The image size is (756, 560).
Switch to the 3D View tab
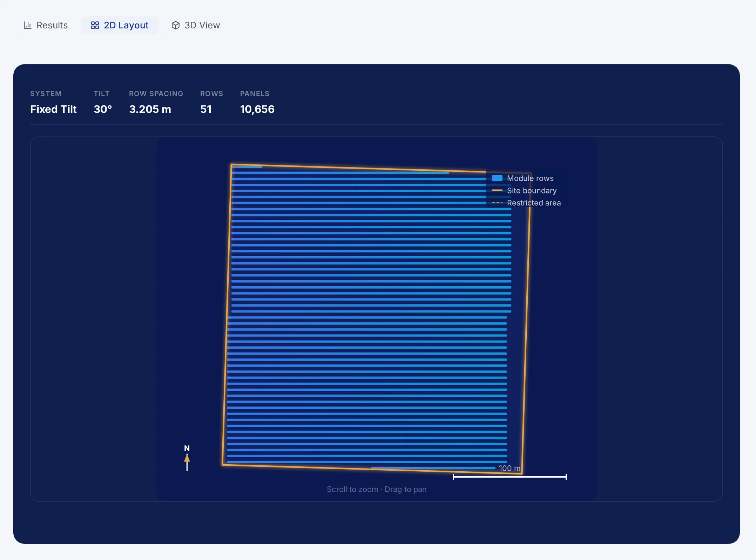point(195,25)
